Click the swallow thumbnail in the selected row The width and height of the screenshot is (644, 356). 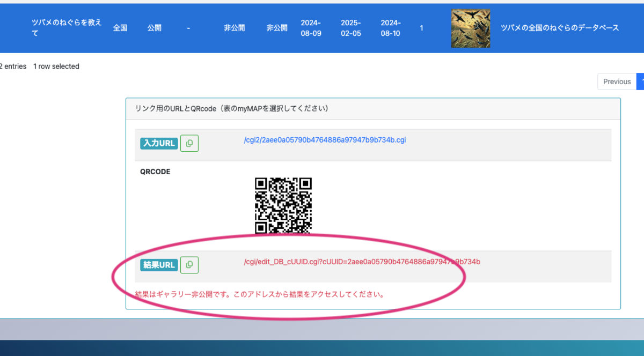pos(471,28)
